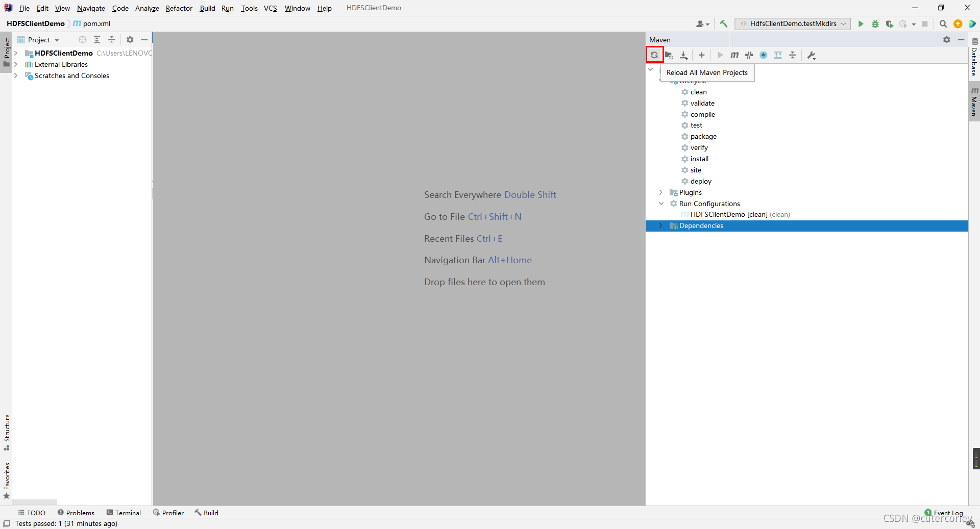Collapse all nodes in Maven tool window
The height and width of the screenshot is (529, 980).
[793, 55]
